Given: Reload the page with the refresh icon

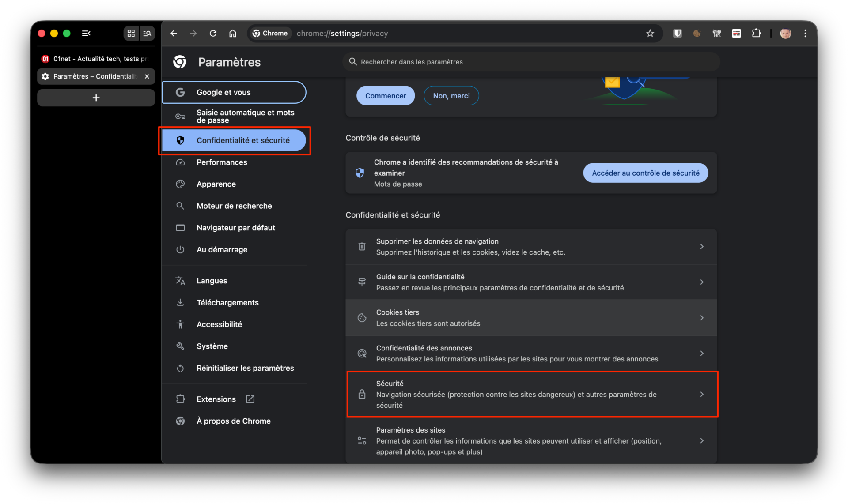Looking at the screenshot, I should point(213,33).
